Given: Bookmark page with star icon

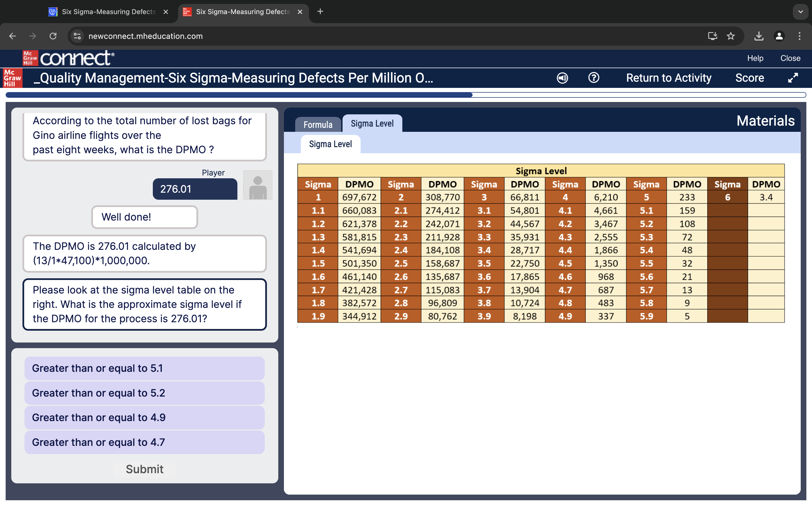Looking at the screenshot, I should point(731,36).
